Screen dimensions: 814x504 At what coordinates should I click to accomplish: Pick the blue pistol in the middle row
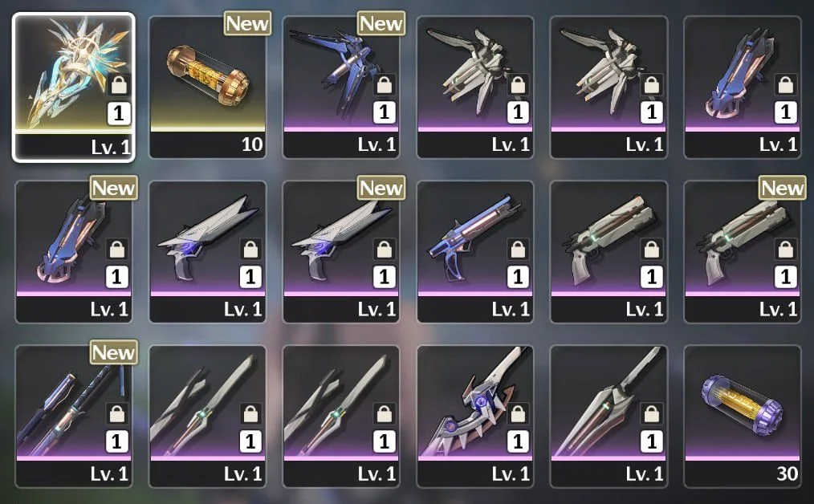475,252
